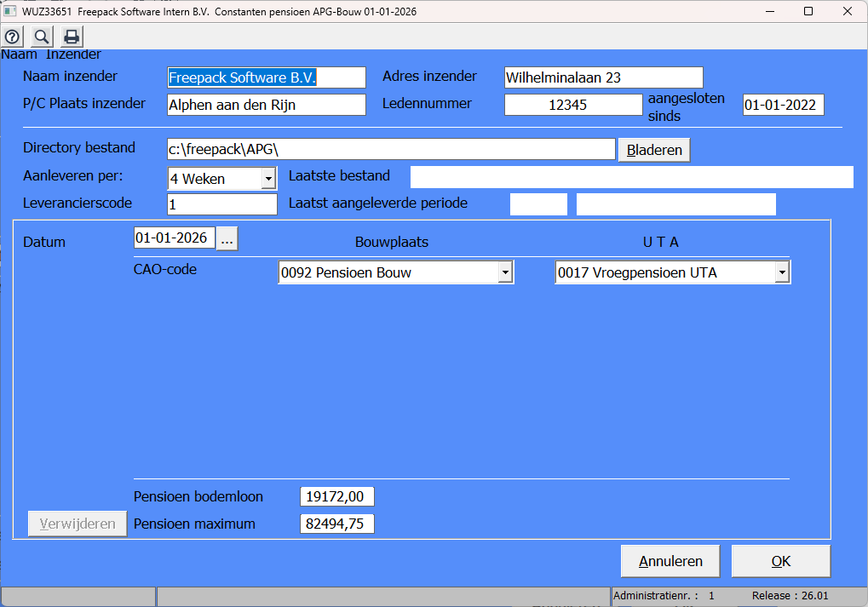Click the P/C Plaats inzender field

266,105
